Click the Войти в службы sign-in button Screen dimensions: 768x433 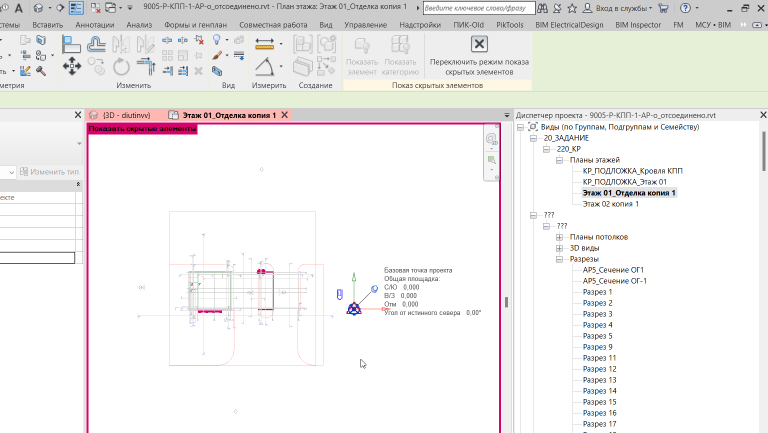[620, 7]
